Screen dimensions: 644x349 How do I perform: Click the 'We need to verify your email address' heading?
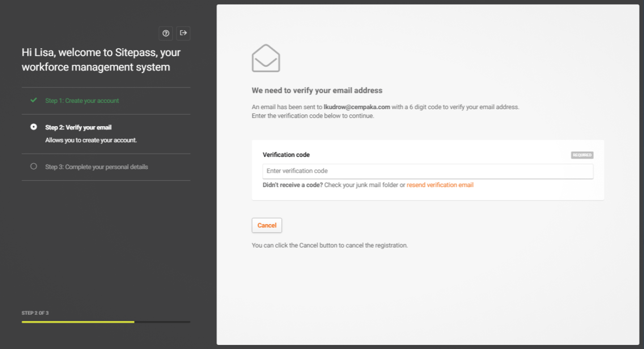pos(317,90)
